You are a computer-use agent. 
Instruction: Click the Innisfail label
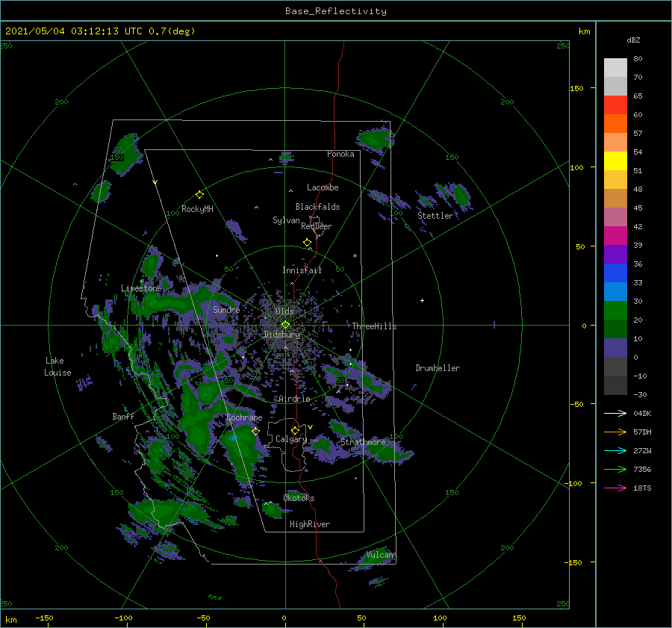coord(302,270)
